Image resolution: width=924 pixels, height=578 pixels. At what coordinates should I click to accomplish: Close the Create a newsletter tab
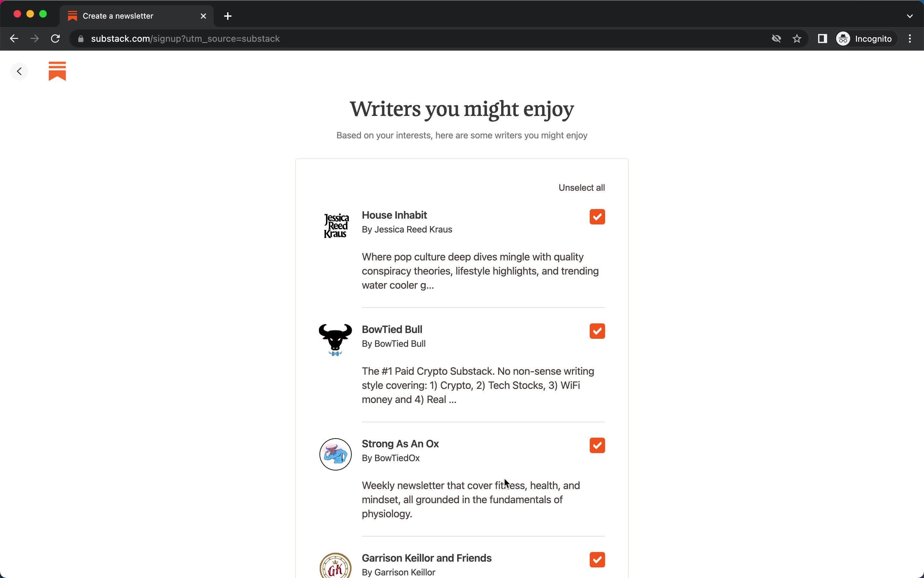pyautogui.click(x=203, y=16)
